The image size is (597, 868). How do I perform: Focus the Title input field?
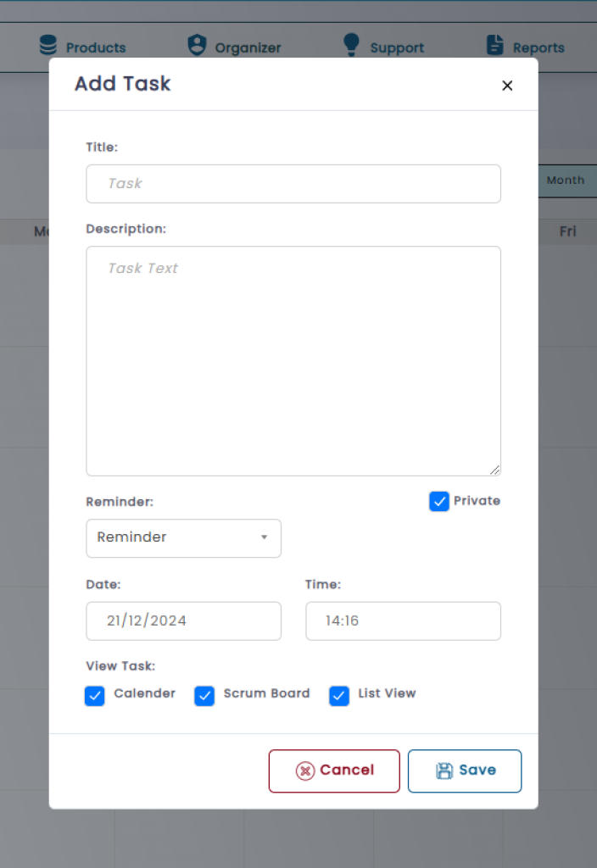coord(293,184)
